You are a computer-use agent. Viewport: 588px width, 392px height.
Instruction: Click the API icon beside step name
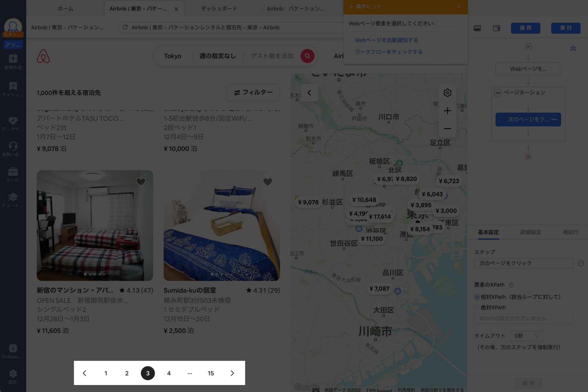click(580, 263)
